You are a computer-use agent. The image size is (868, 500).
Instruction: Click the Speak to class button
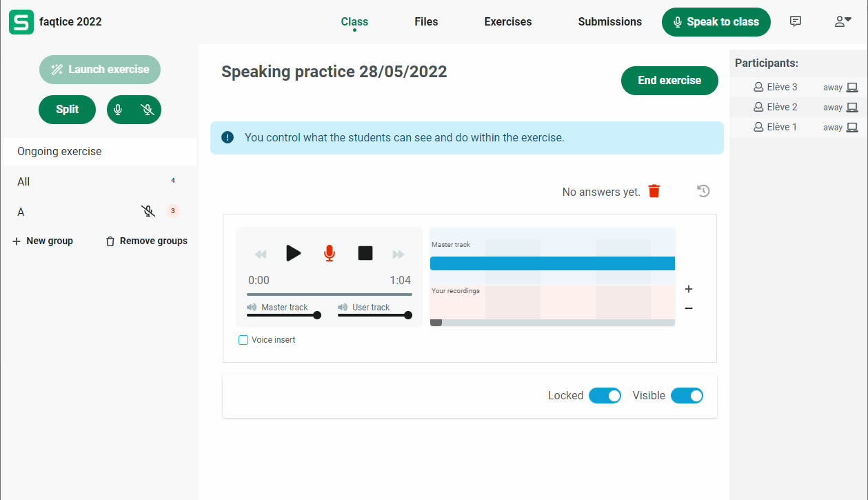click(716, 21)
